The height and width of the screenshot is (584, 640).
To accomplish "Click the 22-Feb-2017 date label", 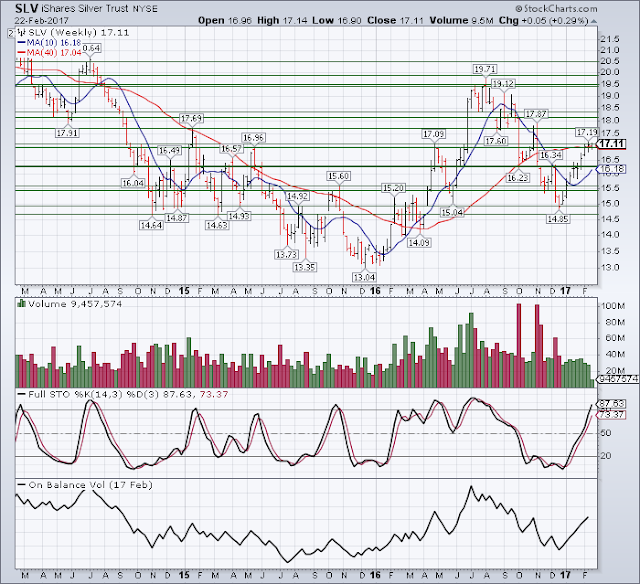I will point(42,20).
